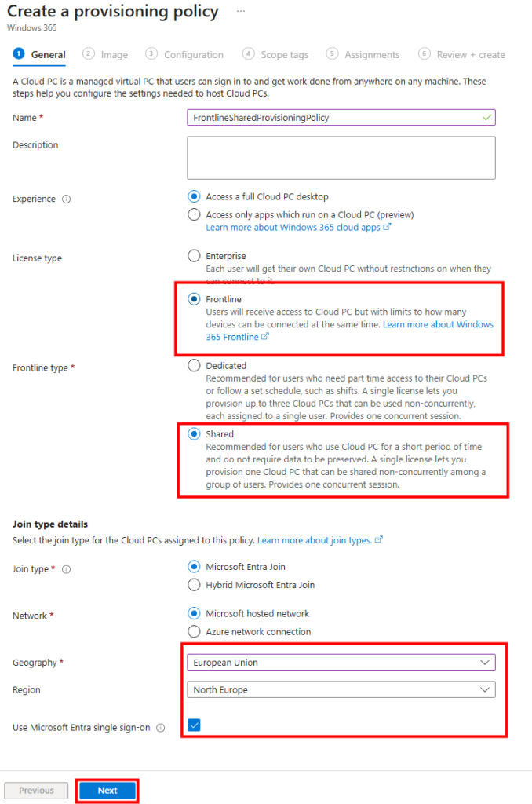Click the step 6 Review circle icon
532x804 pixels.
tap(425, 54)
